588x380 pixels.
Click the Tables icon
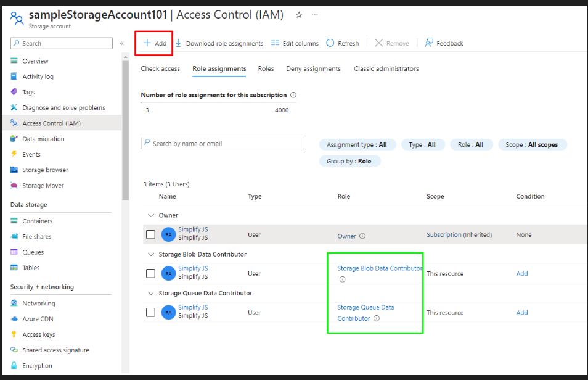14,267
